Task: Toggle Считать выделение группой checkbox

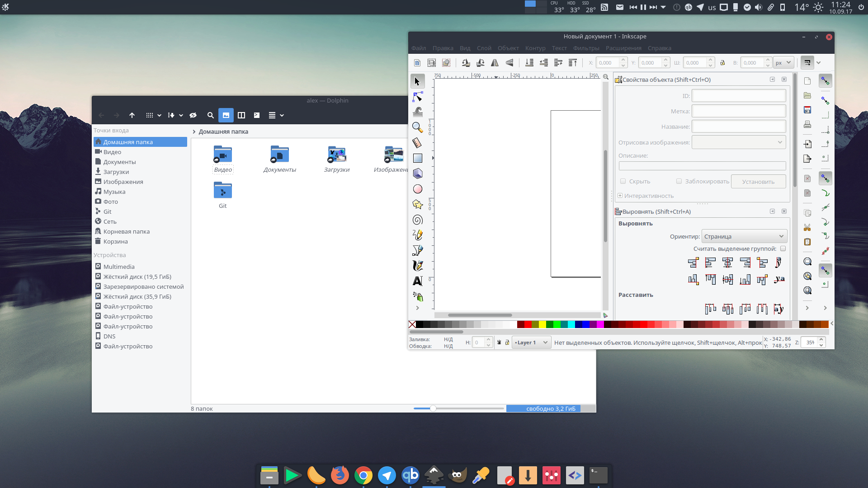Action: point(783,249)
